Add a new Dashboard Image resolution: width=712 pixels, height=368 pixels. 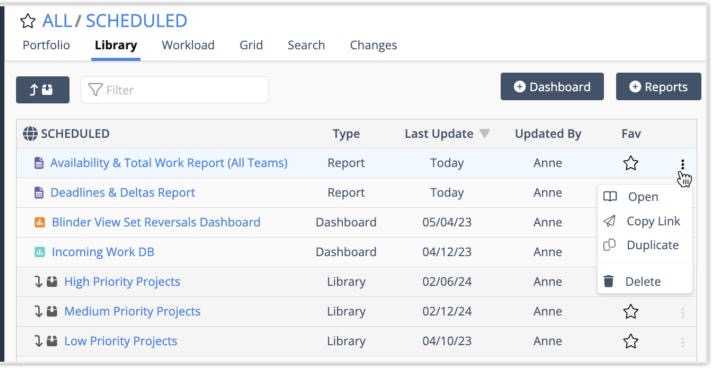pyautogui.click(x=552, y=87)
